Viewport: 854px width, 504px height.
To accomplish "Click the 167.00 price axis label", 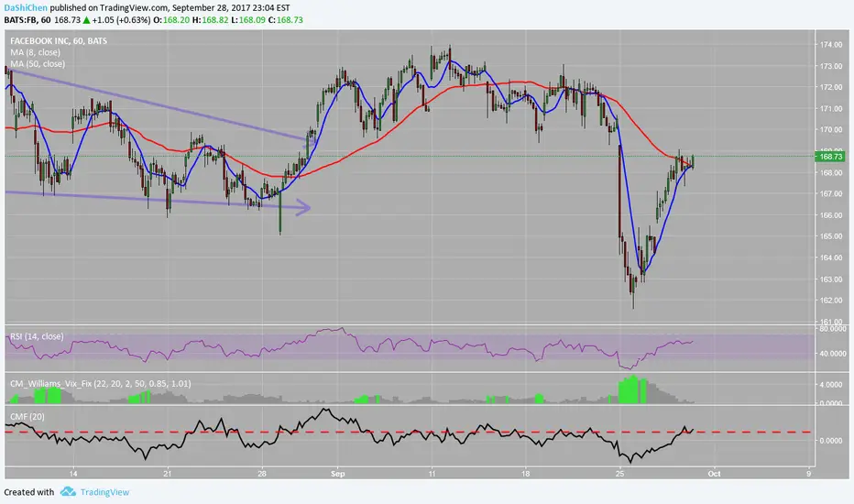I will tap(830, 194).
